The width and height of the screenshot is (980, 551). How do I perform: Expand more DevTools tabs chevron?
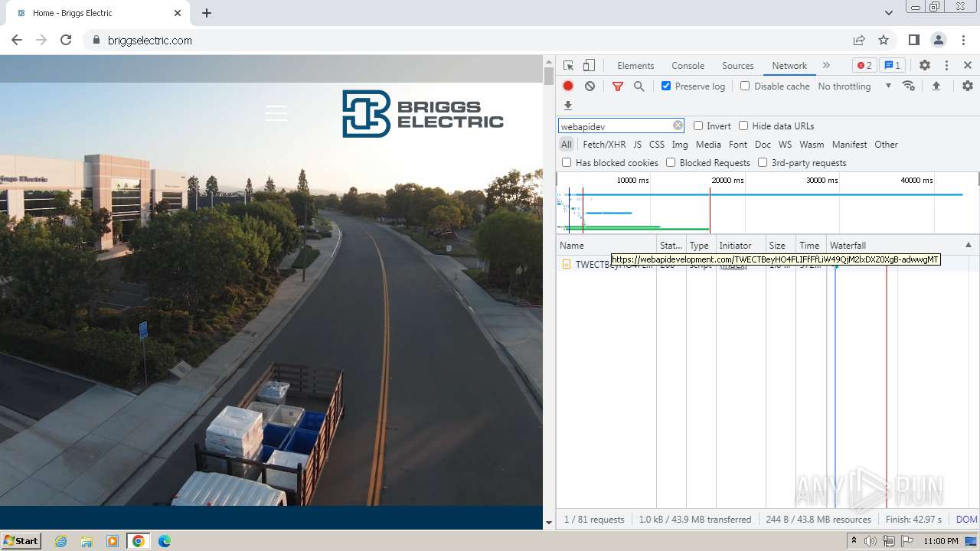click(x=826, y=66)
